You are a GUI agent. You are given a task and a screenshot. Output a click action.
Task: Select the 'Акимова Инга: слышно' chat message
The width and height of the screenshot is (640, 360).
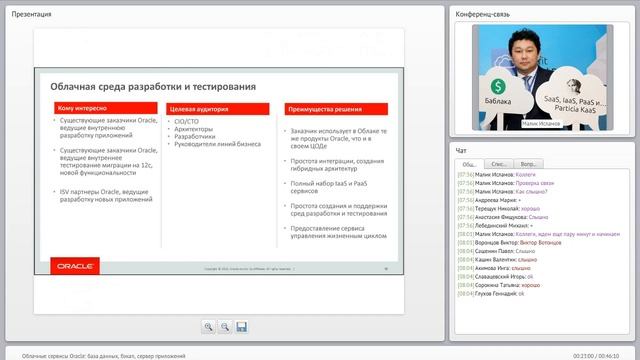tap(494, 268)
